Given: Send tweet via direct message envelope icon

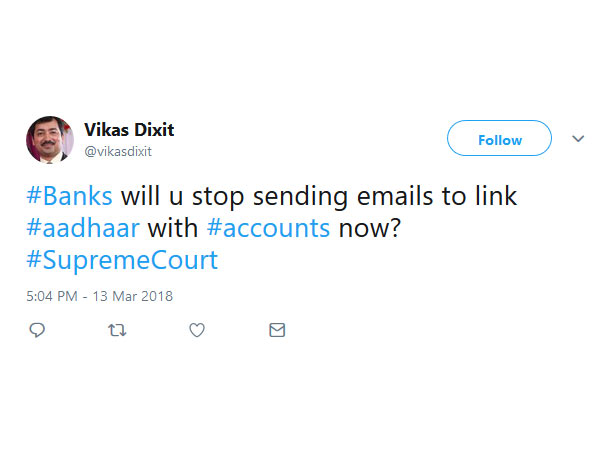Looking at the screenshot, I should tap(277, 330).
